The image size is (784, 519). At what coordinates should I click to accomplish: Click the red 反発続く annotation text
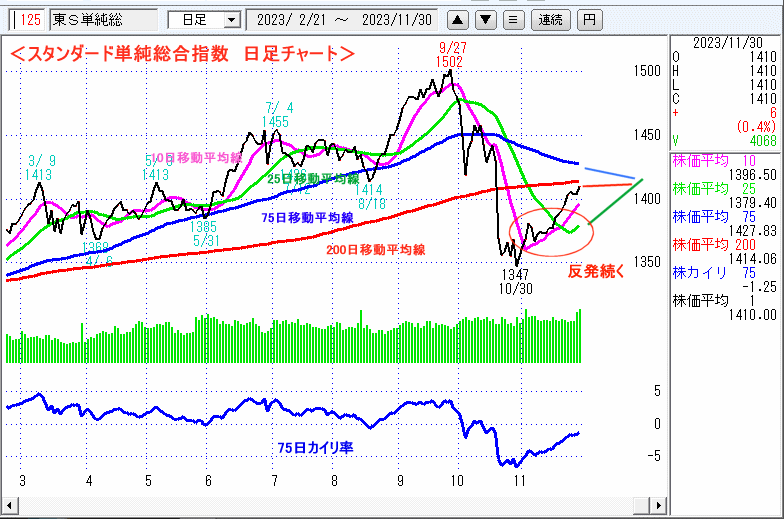[x=597, y=271]
